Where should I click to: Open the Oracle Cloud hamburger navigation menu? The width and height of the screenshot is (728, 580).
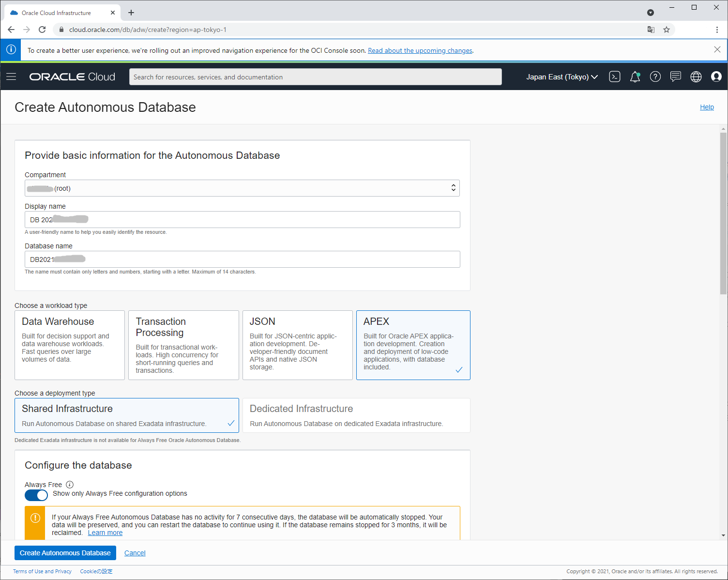coord(11,76)
